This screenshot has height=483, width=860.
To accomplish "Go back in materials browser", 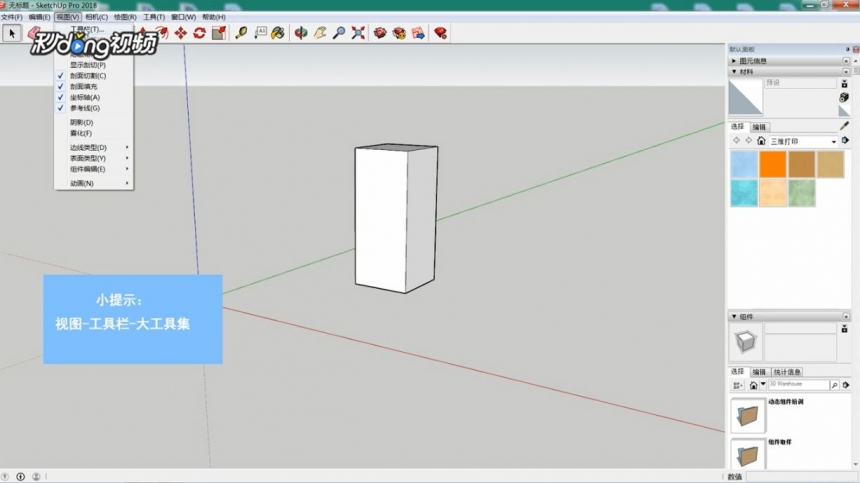I will click(x=737, y=141).
